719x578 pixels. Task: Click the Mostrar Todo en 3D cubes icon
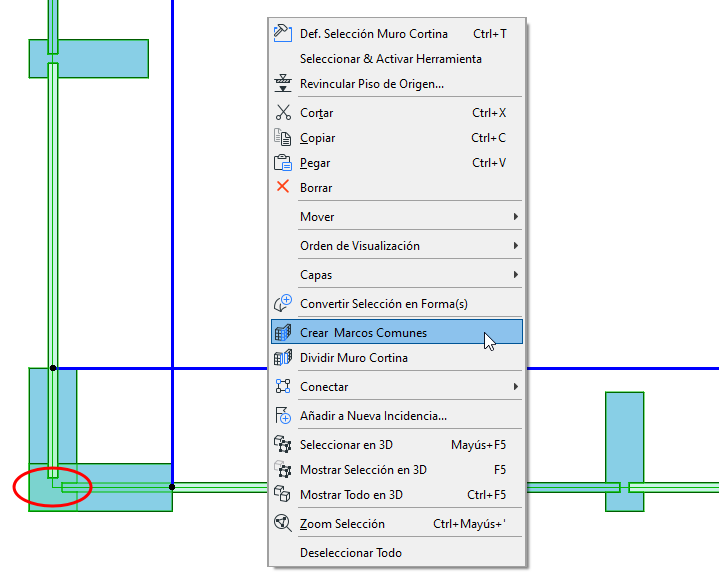[x=282, y=495]
